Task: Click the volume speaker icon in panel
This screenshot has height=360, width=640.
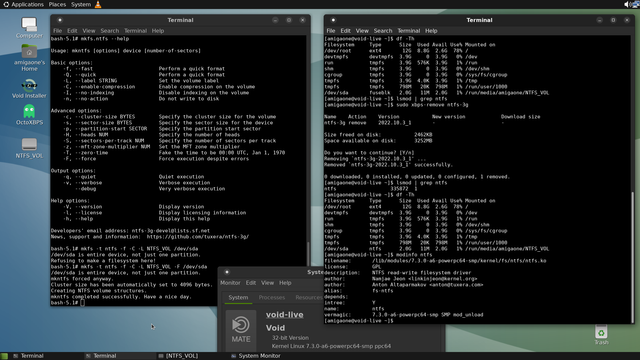Action: point(627,4)
